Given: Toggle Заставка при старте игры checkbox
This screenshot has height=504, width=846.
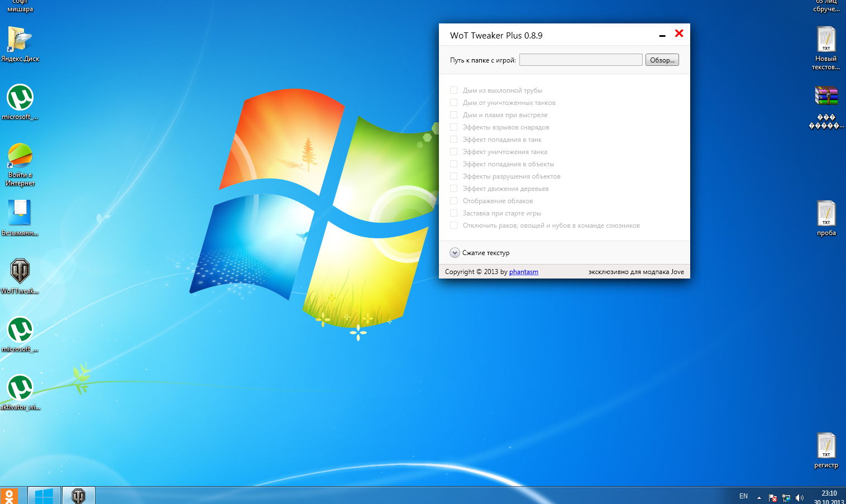Looking at the screenshot, I should pyautogui.click(x=453, y=213).
